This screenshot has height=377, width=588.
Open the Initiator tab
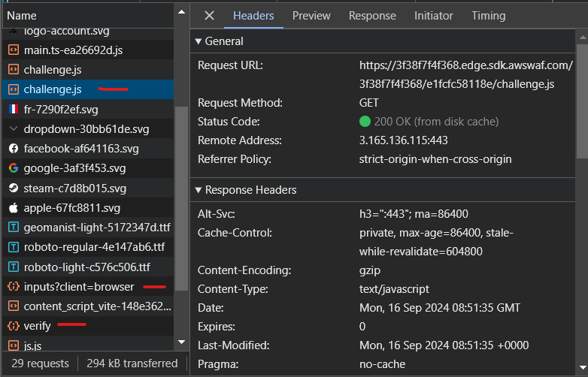point(434,15)
